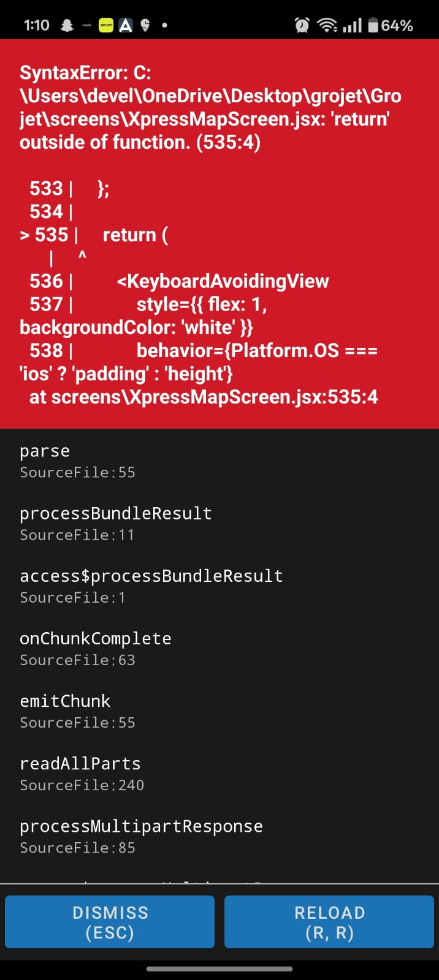Select the access$processBundleResult stack frame
Image resolution: width=439 pixels, height=980 pixels.
pos(219,586)
